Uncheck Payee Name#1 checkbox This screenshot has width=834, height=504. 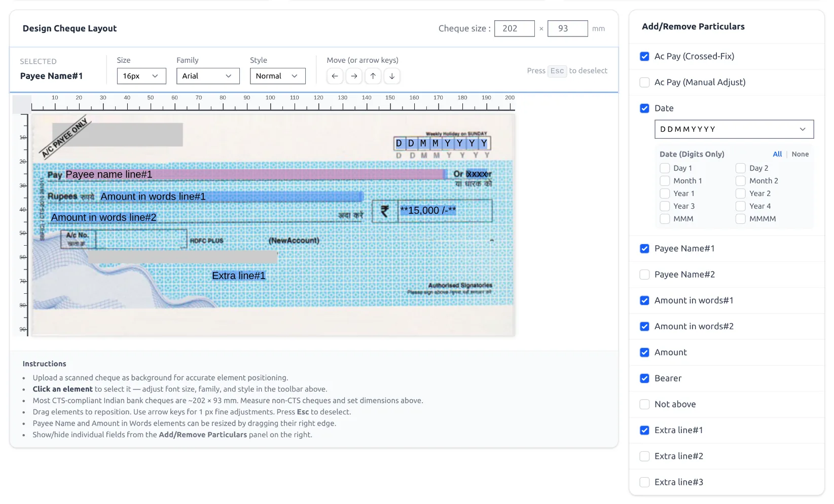(x=644, y=249)
